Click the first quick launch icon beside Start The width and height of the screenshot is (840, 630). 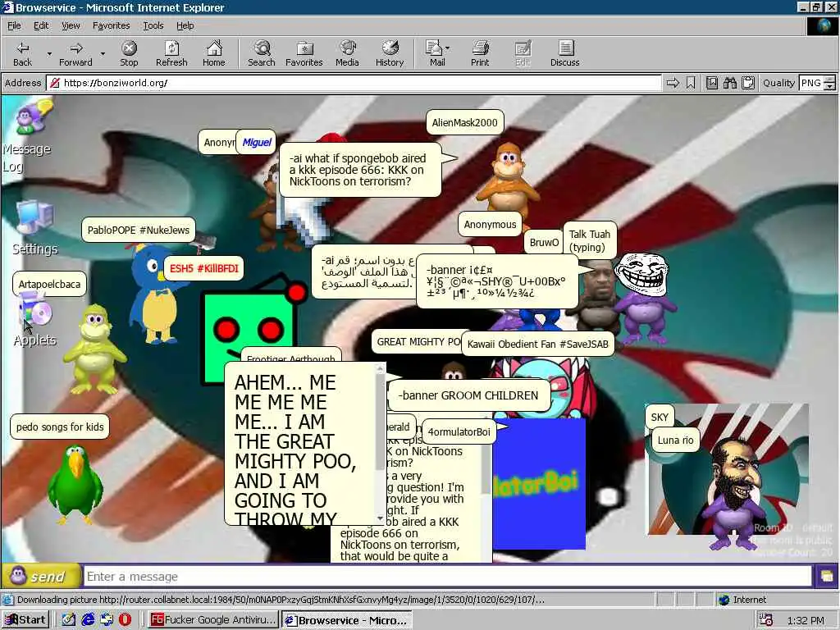point(69,620)
